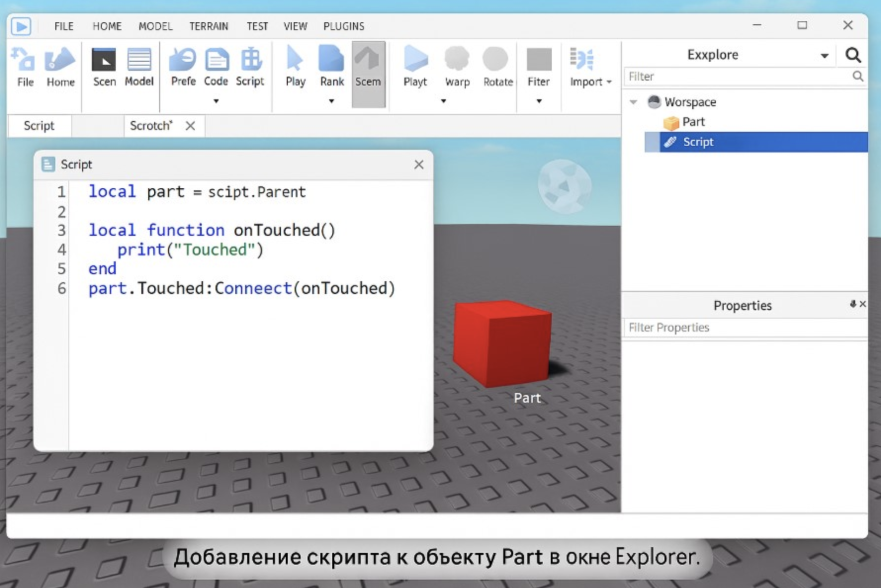
Task: Click the large search magnifier in Explorer
Action: coord(853,55)
